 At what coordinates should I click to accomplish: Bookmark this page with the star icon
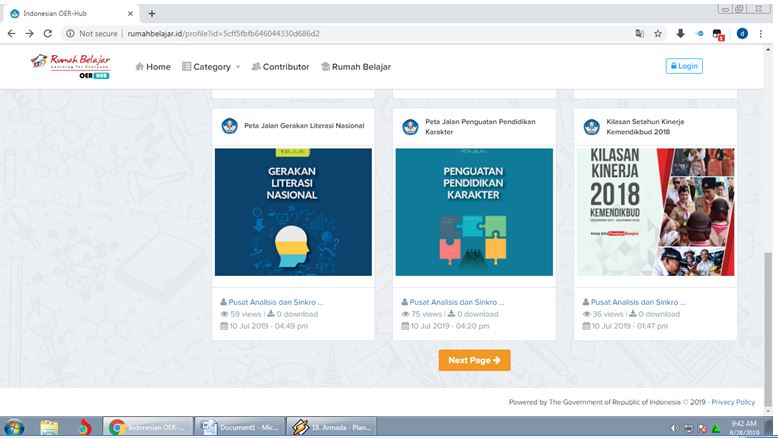click(x=658, y=33)
